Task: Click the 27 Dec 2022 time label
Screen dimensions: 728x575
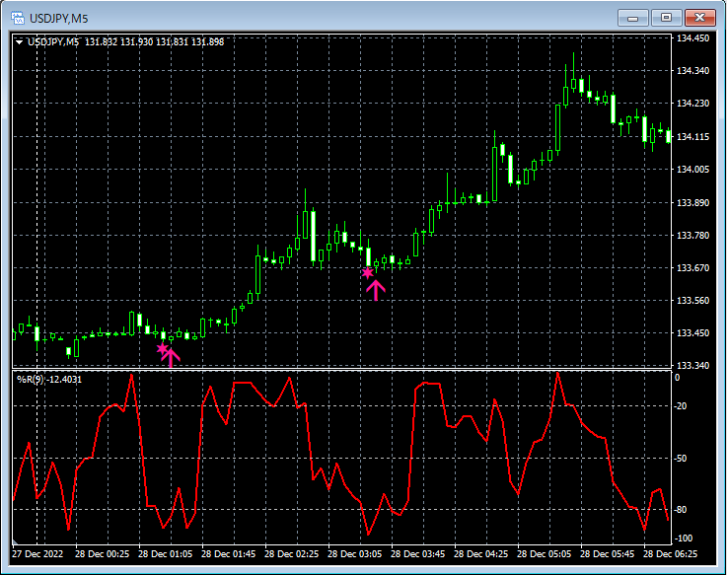Action: point(37,553)
